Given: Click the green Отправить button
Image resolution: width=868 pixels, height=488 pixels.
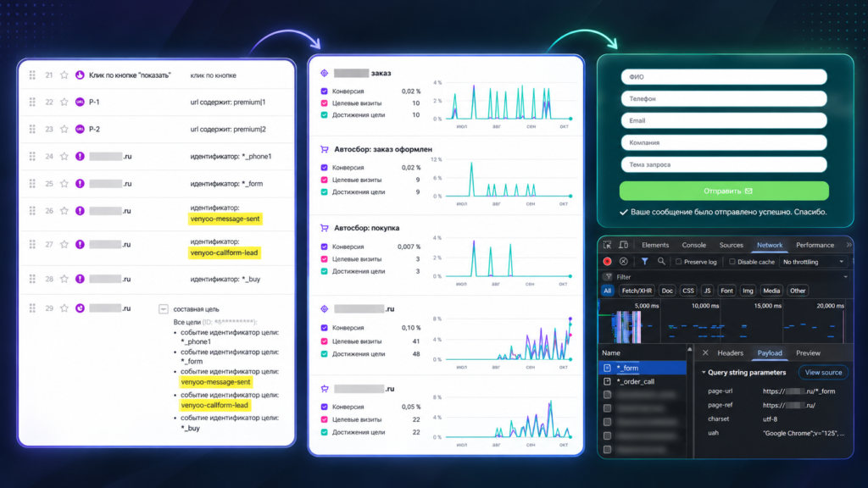Looking at the screenshot, I should click(724, 191).
